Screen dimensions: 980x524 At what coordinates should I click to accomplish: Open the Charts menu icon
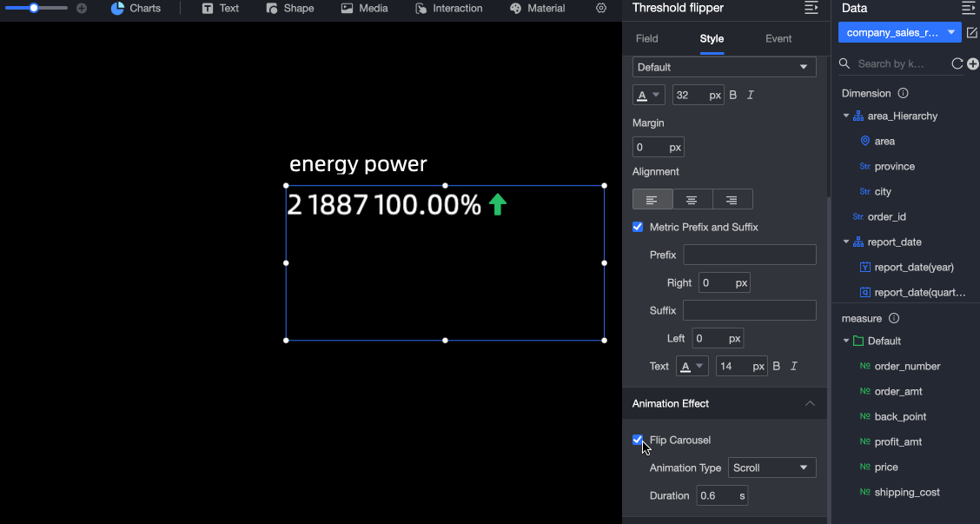[117, 8]
